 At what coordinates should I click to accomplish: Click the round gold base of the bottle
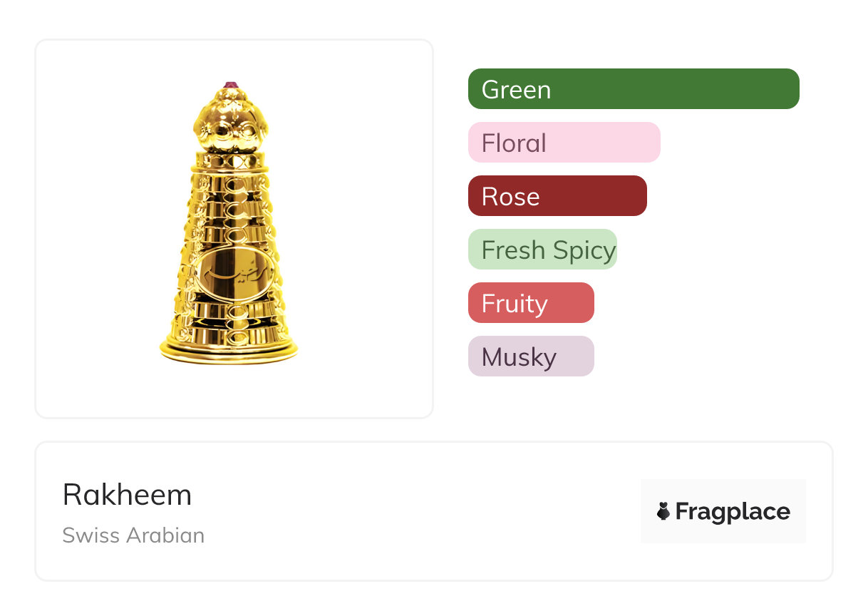point(229,351)
